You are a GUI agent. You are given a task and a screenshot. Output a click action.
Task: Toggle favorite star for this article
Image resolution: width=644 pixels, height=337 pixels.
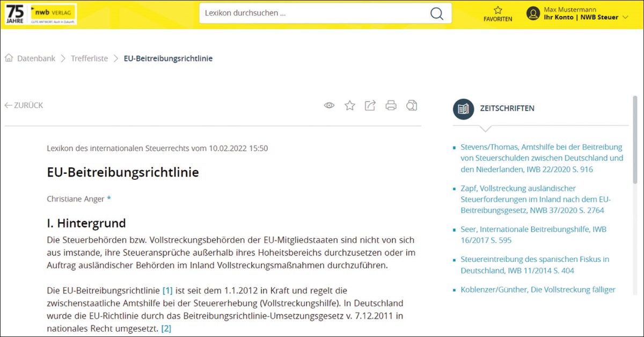(350, 105)
